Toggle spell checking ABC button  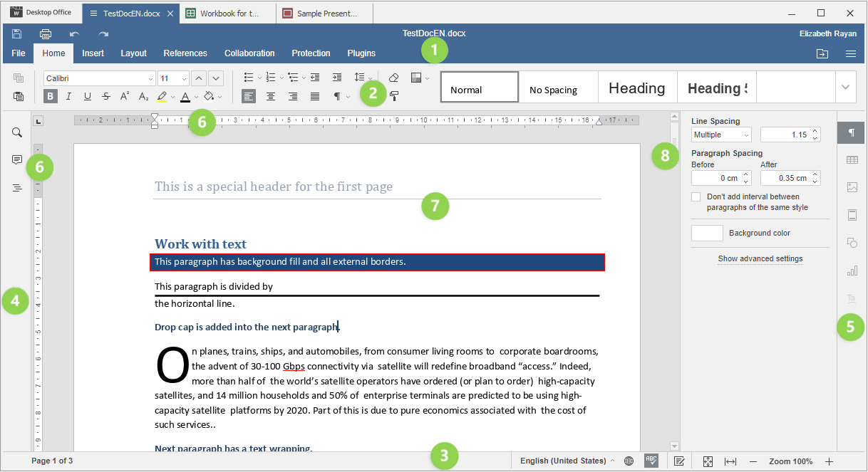point(651,461)
